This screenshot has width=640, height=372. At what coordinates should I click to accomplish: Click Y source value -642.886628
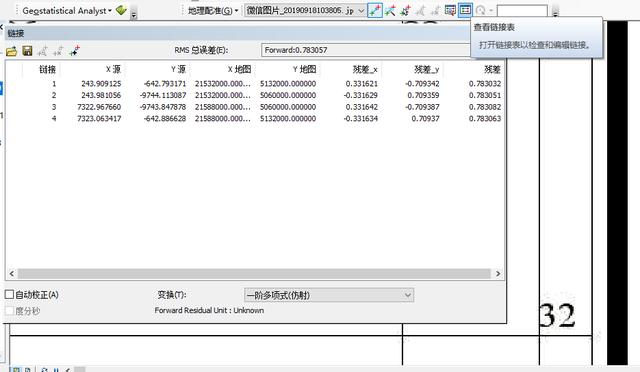(165, 118)
